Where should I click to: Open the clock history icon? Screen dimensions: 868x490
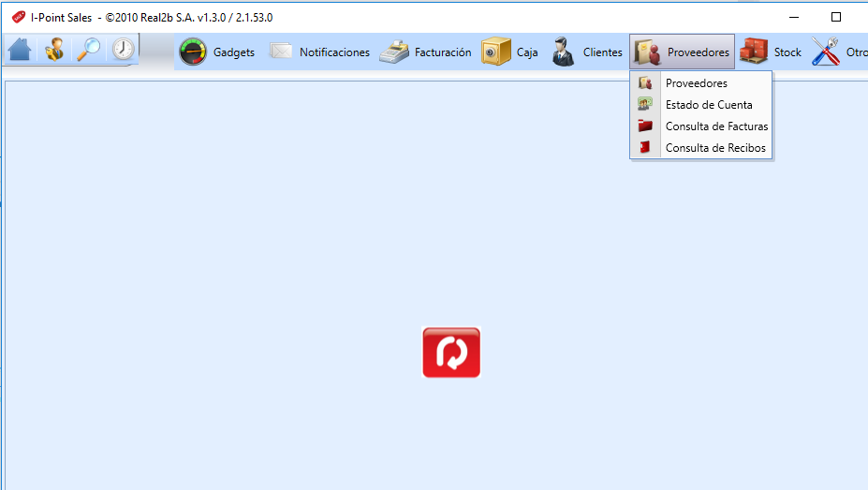[x=123, y=50]
